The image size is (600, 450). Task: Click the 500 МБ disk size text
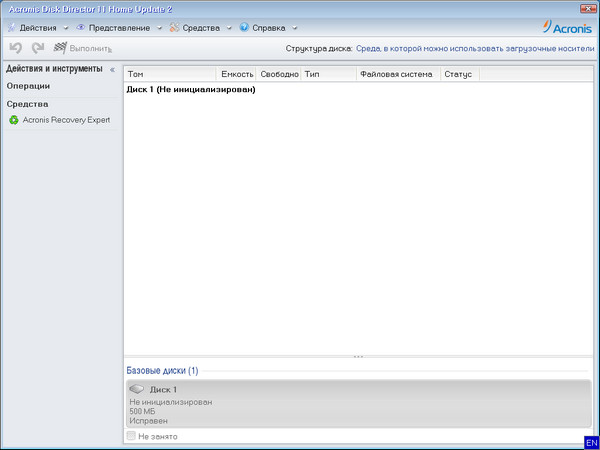click(142, 411)
